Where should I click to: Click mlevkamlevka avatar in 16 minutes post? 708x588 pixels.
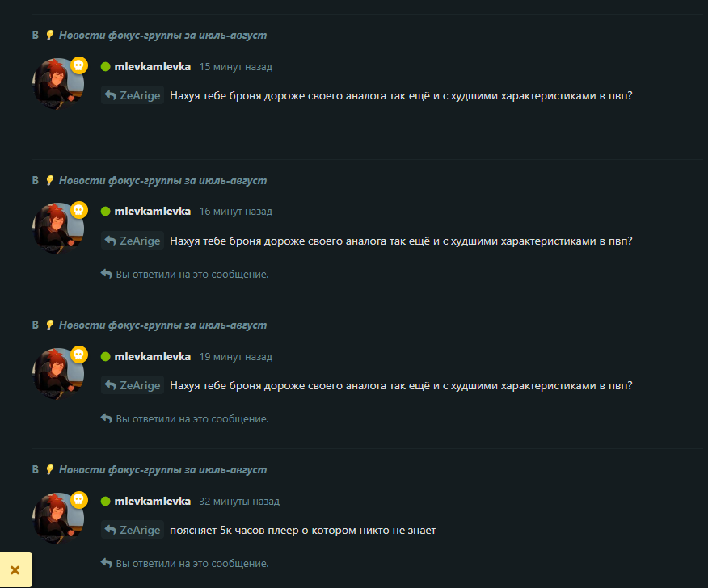[x=58, y=229]
